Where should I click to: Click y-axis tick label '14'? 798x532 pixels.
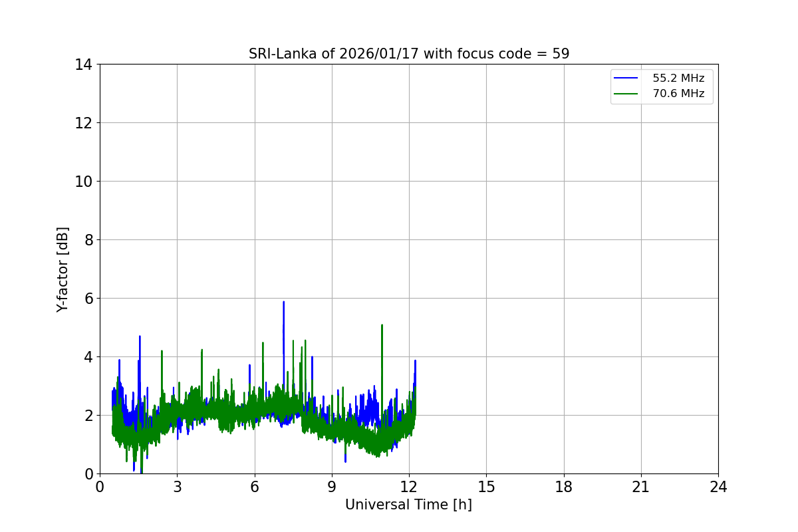(x=83, y=65)
